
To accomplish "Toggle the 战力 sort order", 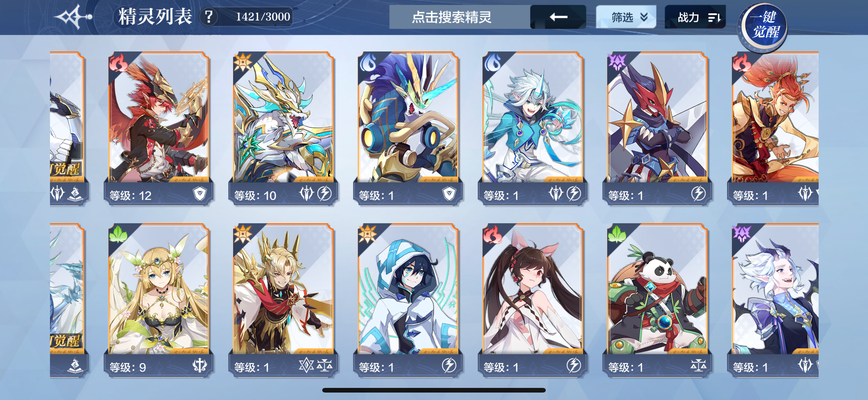I will click(695, 17).
